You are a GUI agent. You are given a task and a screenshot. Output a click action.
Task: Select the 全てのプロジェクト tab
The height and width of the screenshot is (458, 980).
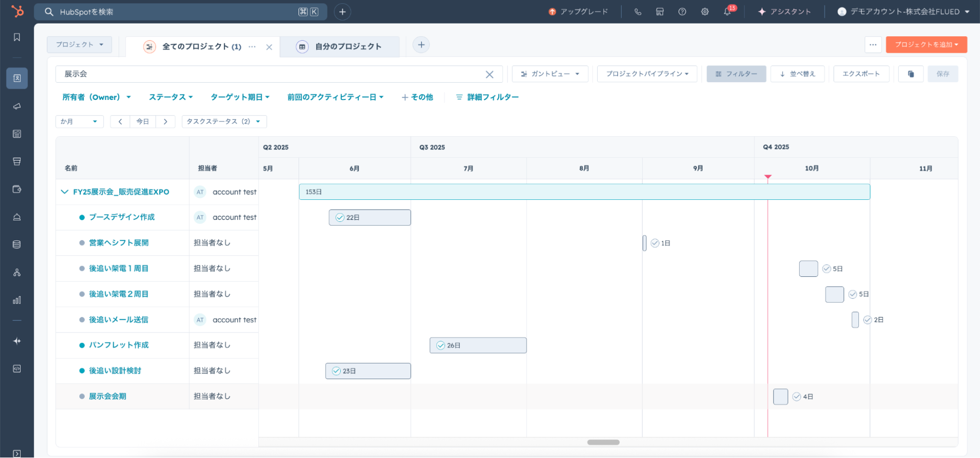click(x=201, y=47)
